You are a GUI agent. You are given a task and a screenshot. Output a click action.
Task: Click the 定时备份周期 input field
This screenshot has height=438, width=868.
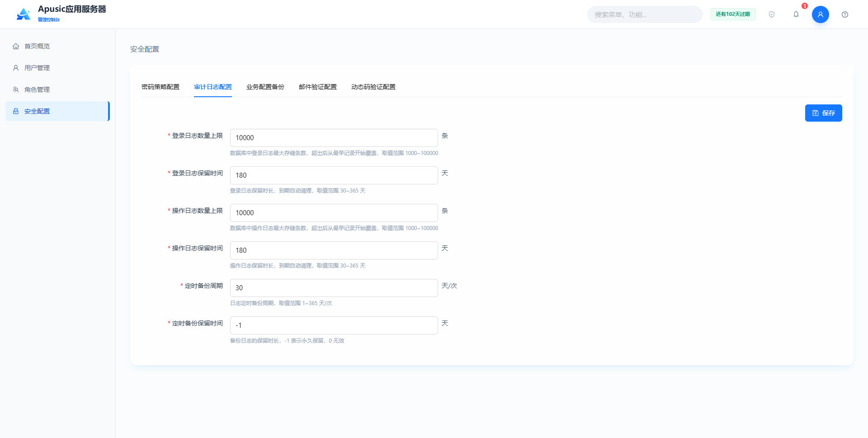pos(334,288)
